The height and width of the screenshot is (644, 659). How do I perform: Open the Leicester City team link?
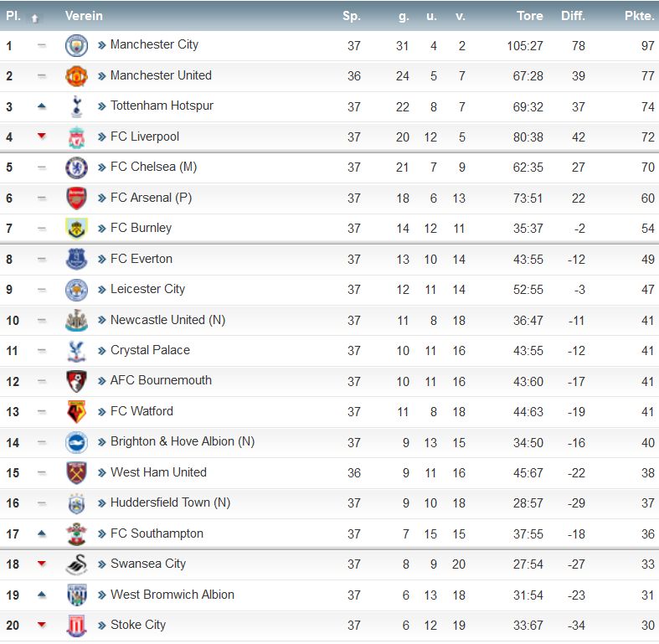pos(147,289)
